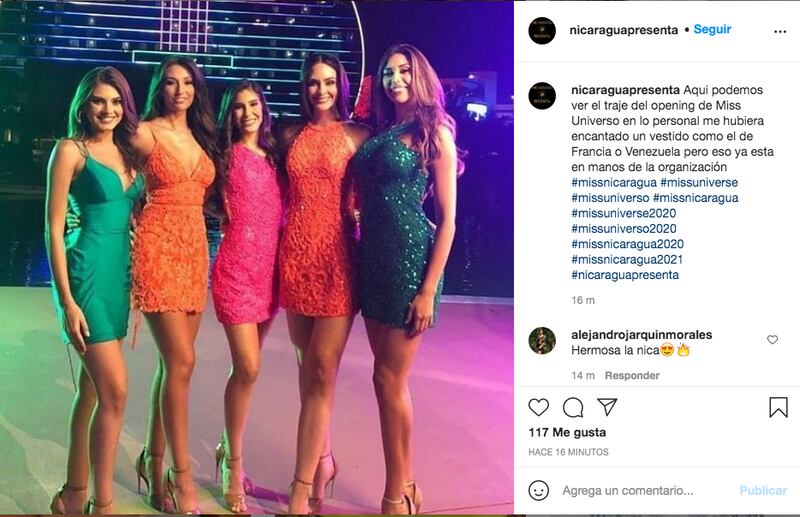Save the post with the bookmark icon
The width and height of the screenshot is (800, 517).
point(778,407)
